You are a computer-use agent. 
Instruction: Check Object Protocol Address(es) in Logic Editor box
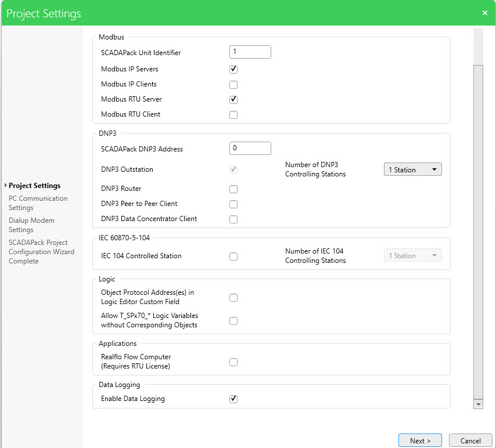click(x=233, y=298)
